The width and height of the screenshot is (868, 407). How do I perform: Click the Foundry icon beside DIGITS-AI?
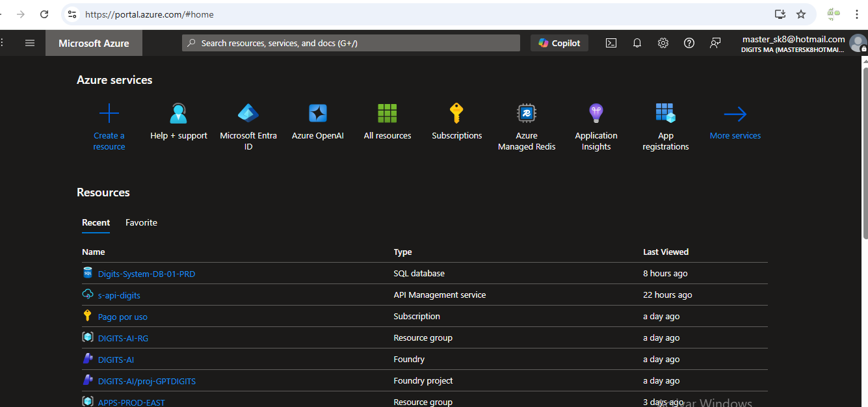[88, 358]
